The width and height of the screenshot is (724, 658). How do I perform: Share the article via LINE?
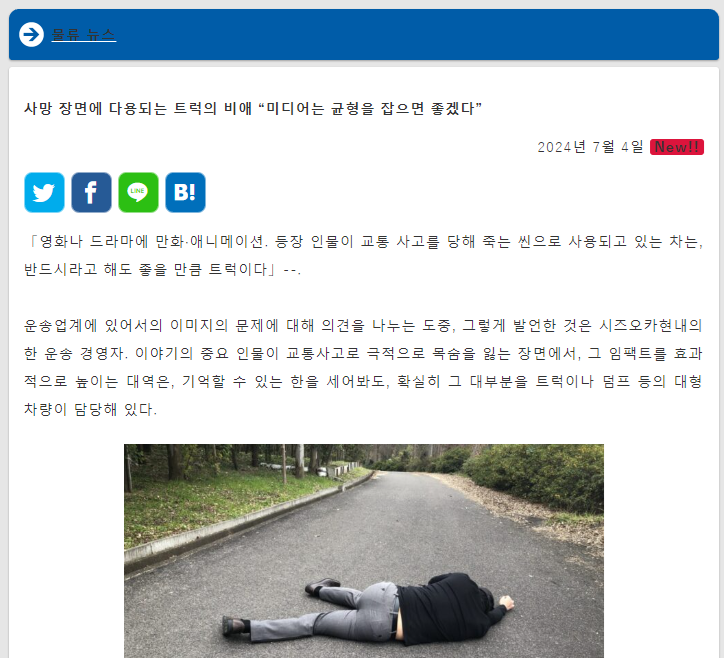coord(139,193)
